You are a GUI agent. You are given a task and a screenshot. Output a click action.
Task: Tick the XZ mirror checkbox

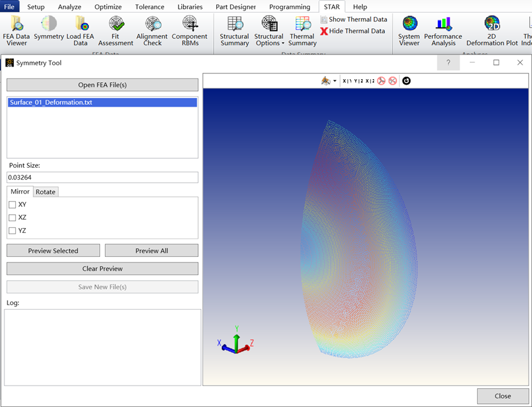pyautogui.click(x=13, y=217)
